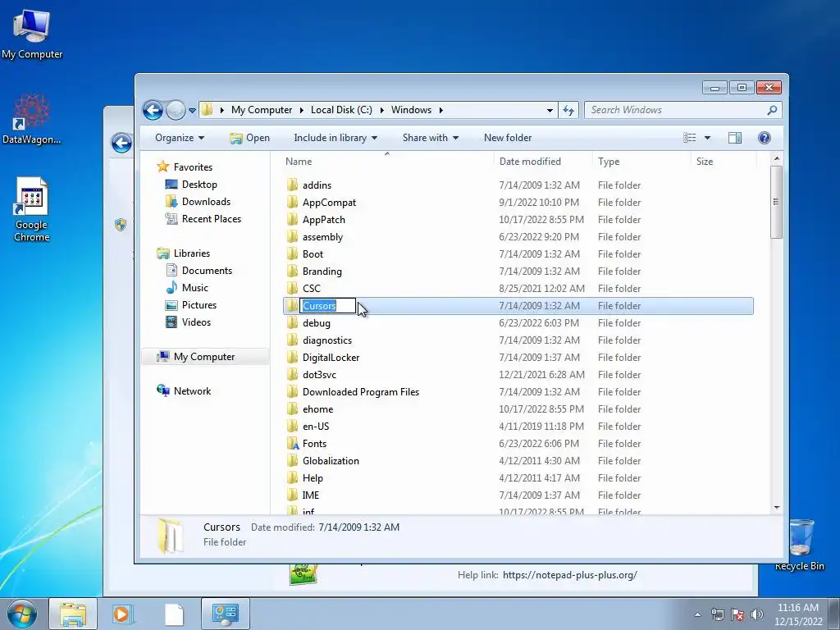Open recent locations dropdown beside forward arrow
Viewport: 840px width, 630px height.
click(x=192, y=111)
